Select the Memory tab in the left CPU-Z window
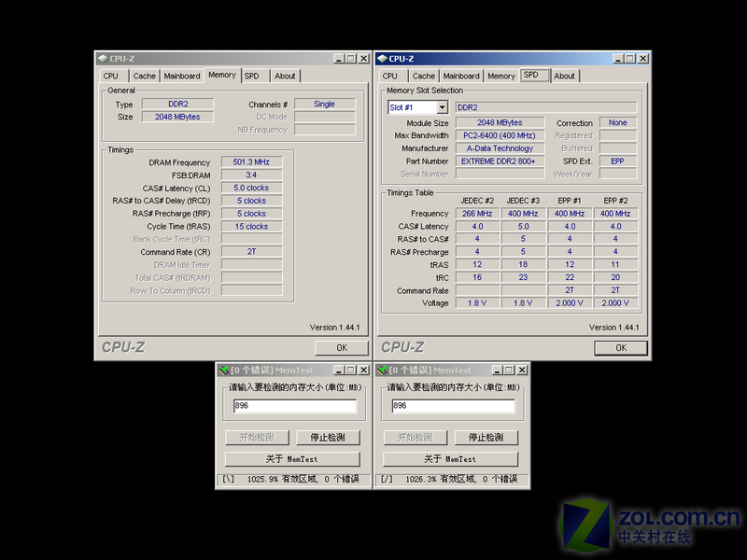 point(222,75)
